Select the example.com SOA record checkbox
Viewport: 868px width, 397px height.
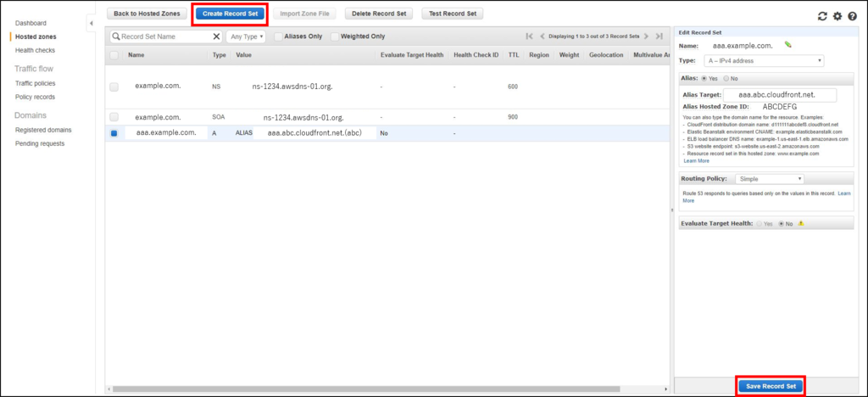pos(114,117)
